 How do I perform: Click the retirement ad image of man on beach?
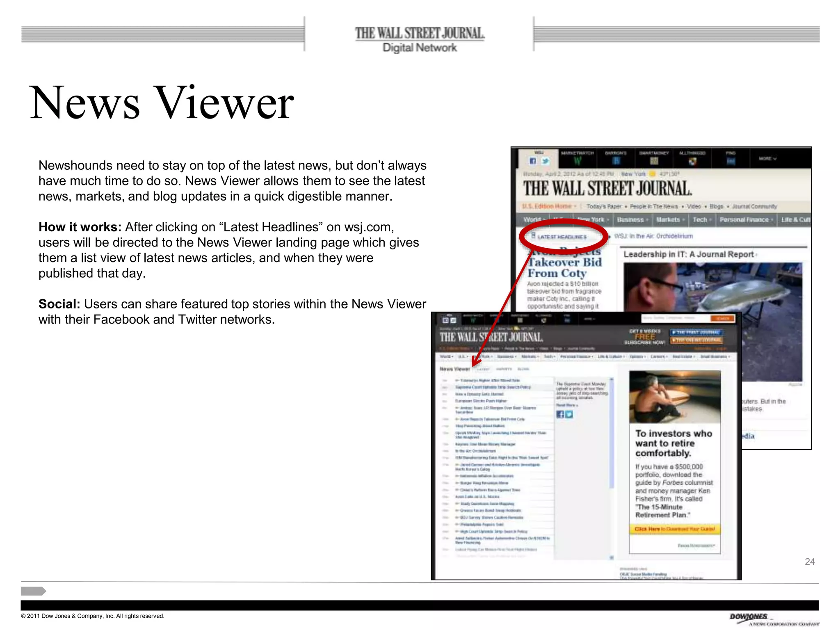pos(675,397)
